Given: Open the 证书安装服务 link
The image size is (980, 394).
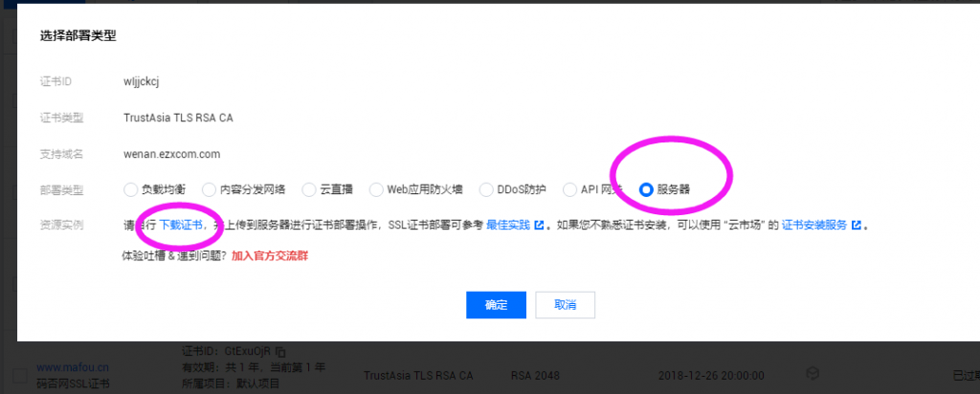Looking at the screenshot, I should (813, 226).
